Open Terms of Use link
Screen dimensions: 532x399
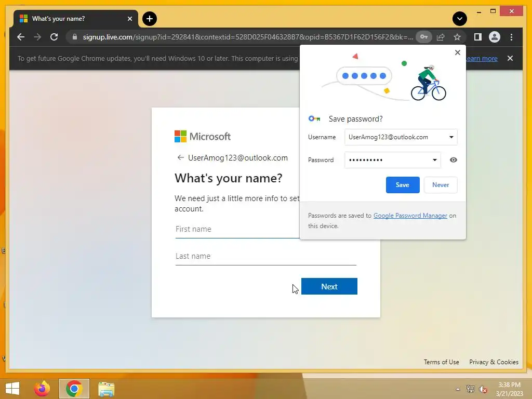441,362
